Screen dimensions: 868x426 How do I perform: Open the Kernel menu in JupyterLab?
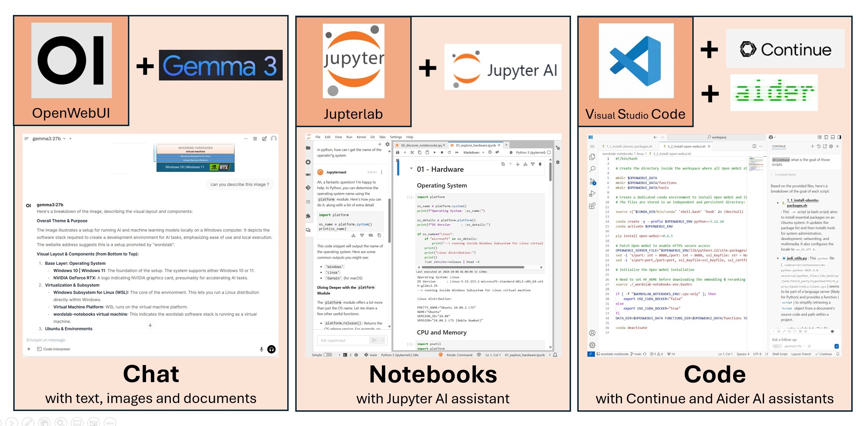point(361,137)
